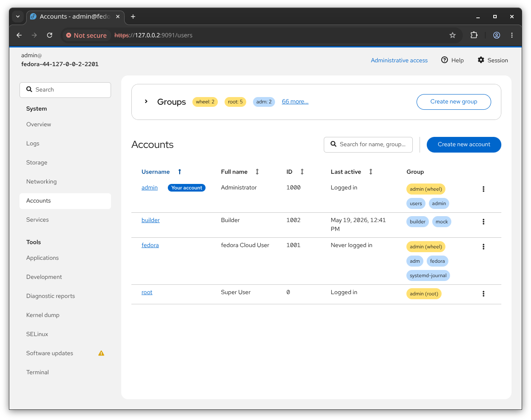This screenshot has height=420, width=531.
Task: Sort accounts by Full name sort icon
Action: [257, 172]
